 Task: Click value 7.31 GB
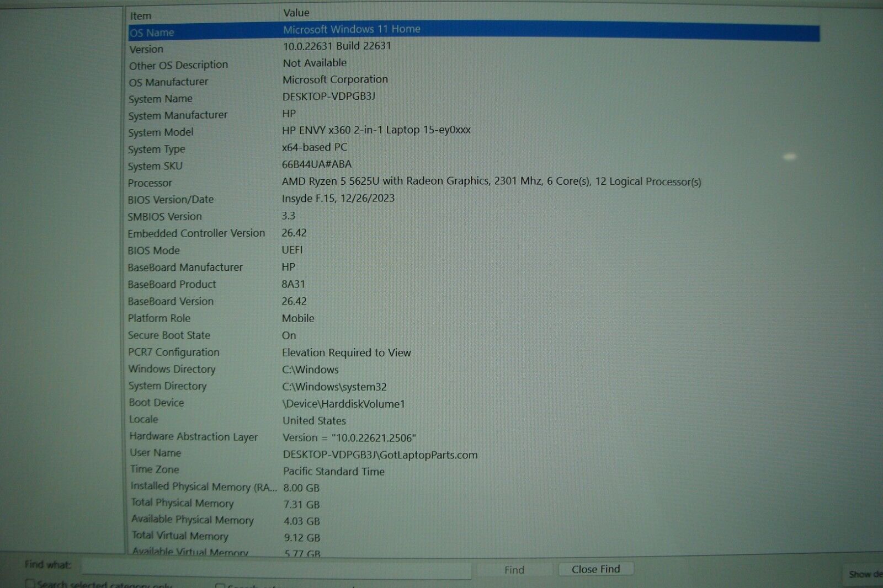301,505
